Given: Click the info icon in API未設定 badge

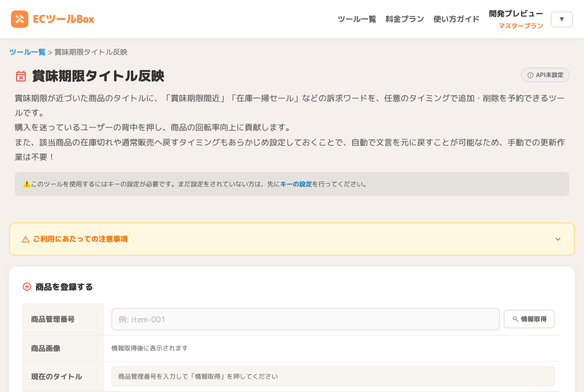Looking at the screenshot, I should 530,75.
